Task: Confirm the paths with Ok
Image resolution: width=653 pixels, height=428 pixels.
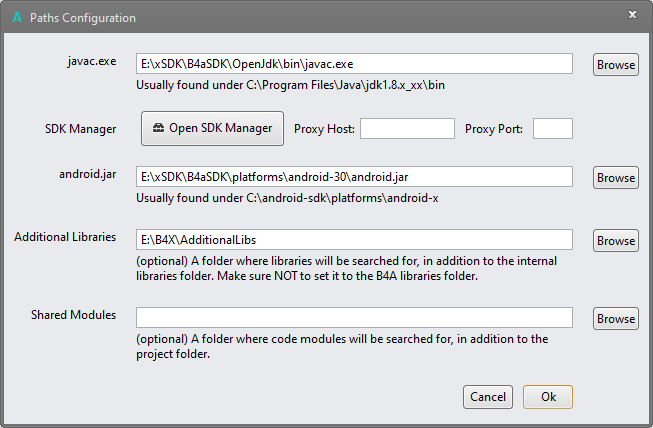Action: tap(548, 396)
